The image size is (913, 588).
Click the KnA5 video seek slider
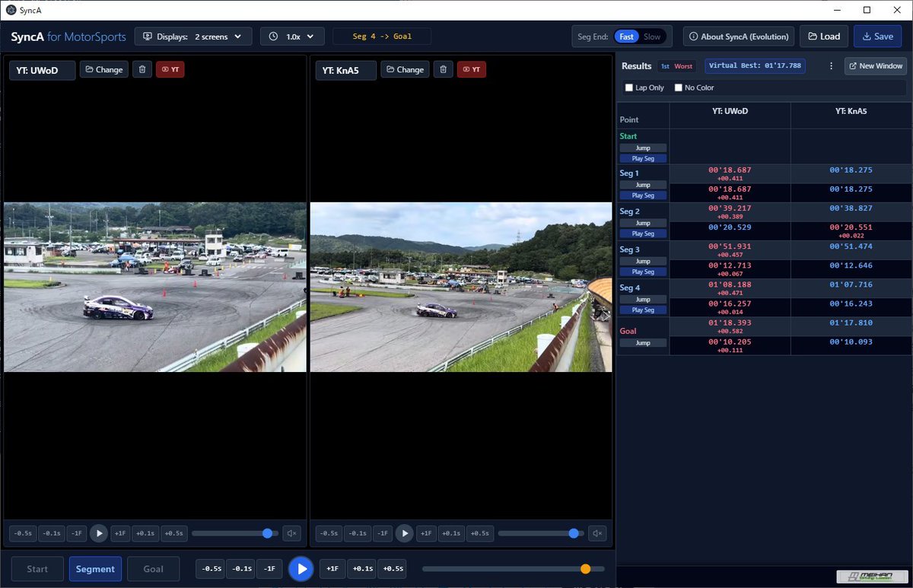[540, 533]
